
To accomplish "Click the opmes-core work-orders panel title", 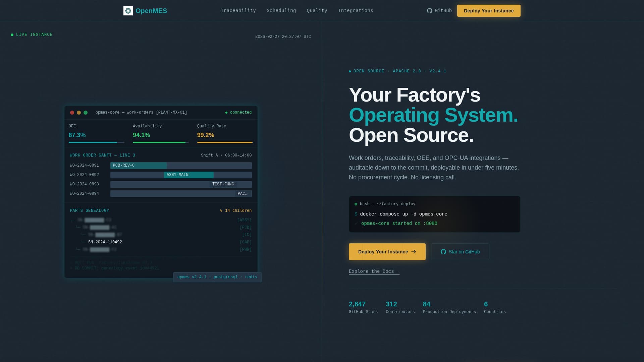I will [x=141, y=113].
